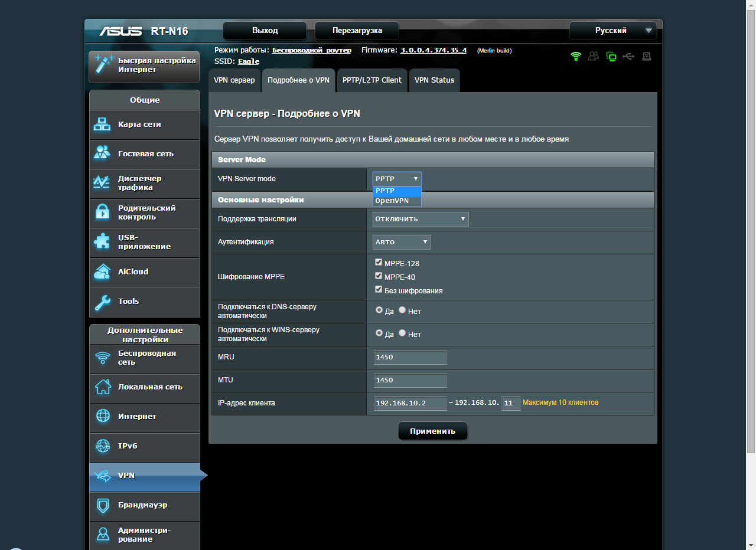
Task: Click the Wi-Fi signal status icon
Action: (575, 56)
